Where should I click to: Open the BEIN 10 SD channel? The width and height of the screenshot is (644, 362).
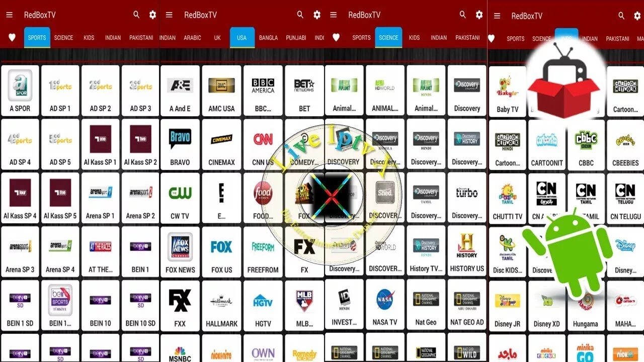[141, 306]
